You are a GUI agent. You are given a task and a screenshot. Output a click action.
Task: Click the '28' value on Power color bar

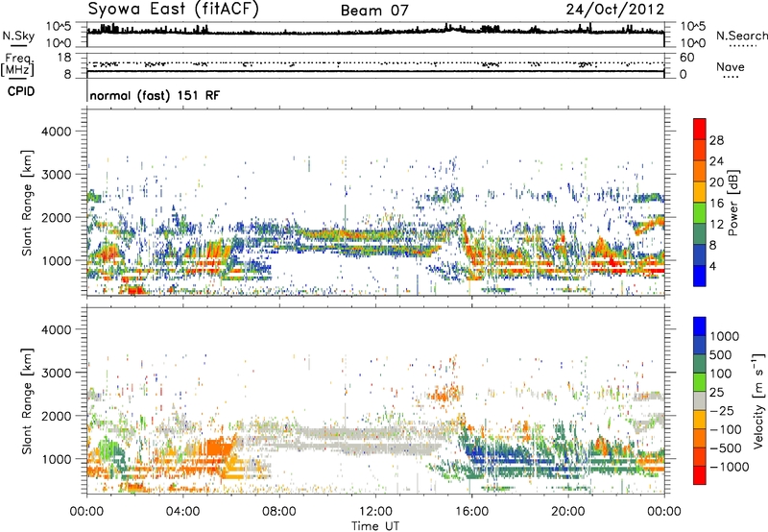pyautogui.click(x=716, y=140)
